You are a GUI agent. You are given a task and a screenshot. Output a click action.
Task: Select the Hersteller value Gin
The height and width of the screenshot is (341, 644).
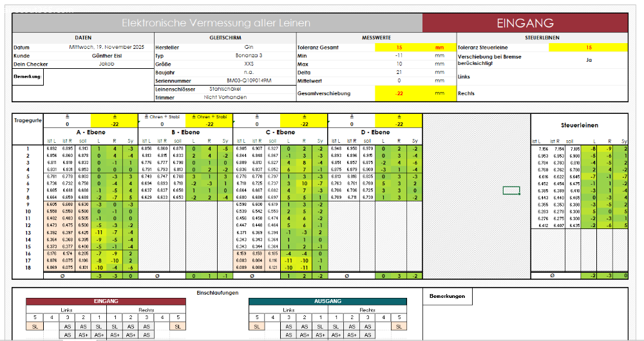tap(249, 48)
